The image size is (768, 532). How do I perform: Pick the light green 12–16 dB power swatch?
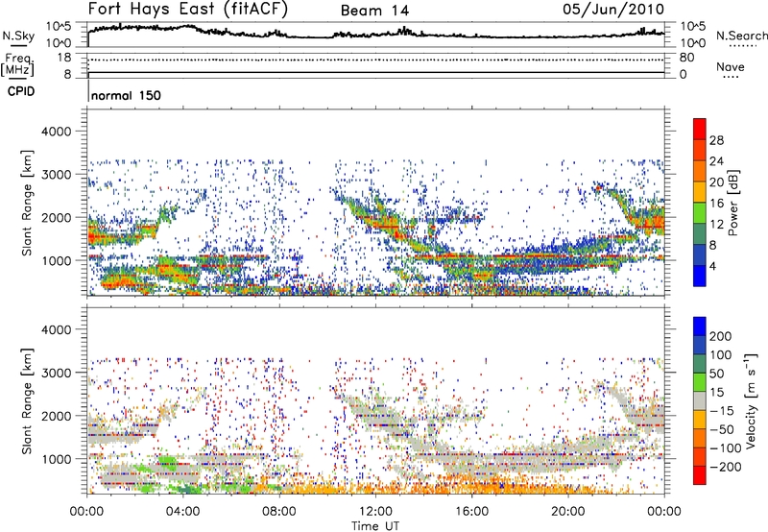click(x=700, y=213)
